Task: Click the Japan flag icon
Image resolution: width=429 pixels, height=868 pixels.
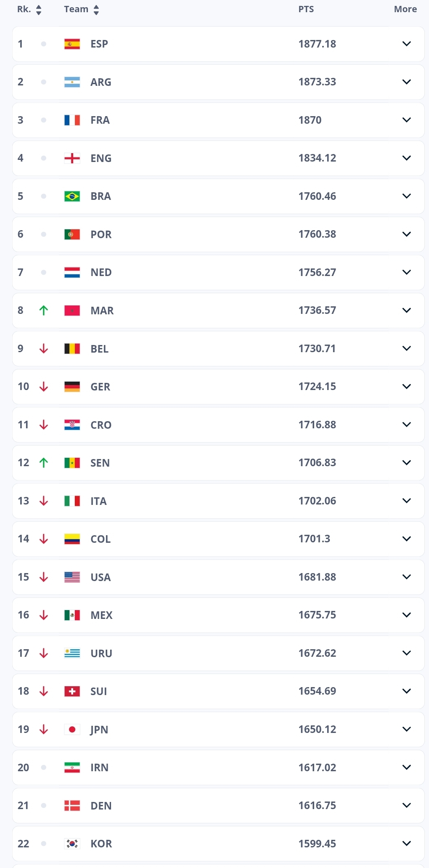Action: [x=72, y=729]
